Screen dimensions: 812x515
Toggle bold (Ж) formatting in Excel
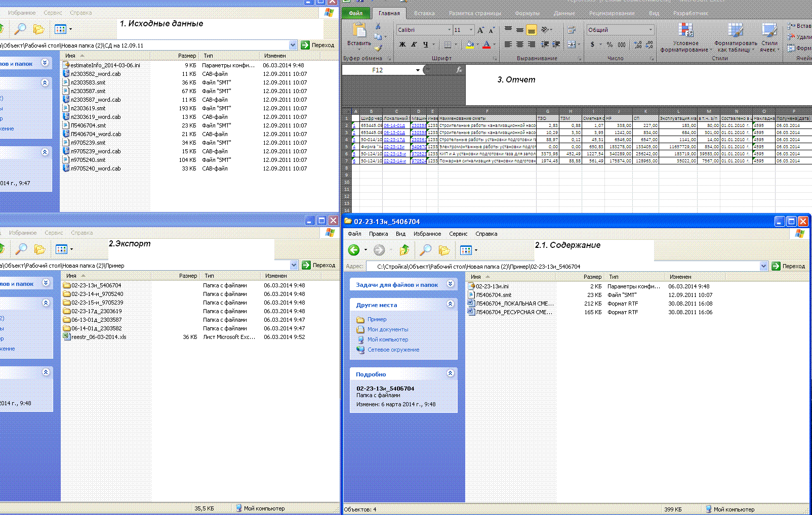pyautogui.click(x=402, y=45)
